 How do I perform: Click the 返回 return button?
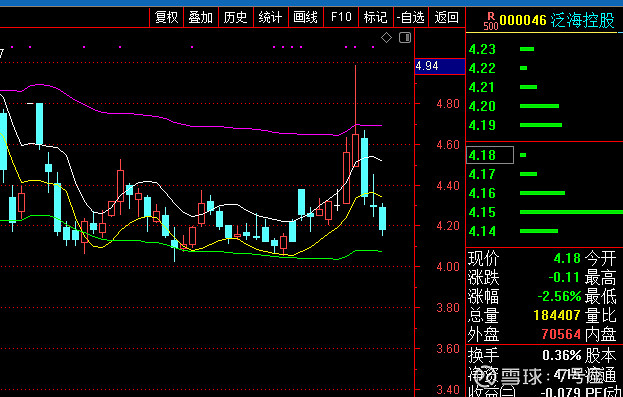click(x=447, y=17)
